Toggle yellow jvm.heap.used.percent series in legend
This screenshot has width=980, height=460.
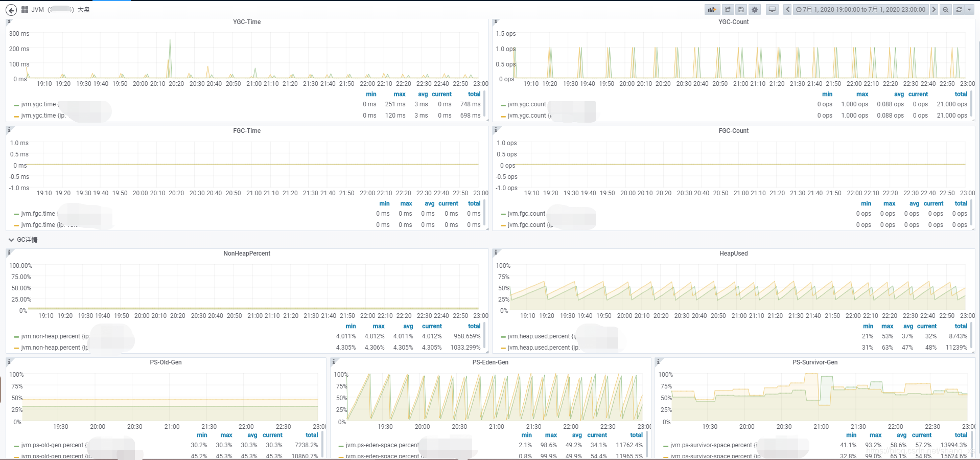[543, 348]
